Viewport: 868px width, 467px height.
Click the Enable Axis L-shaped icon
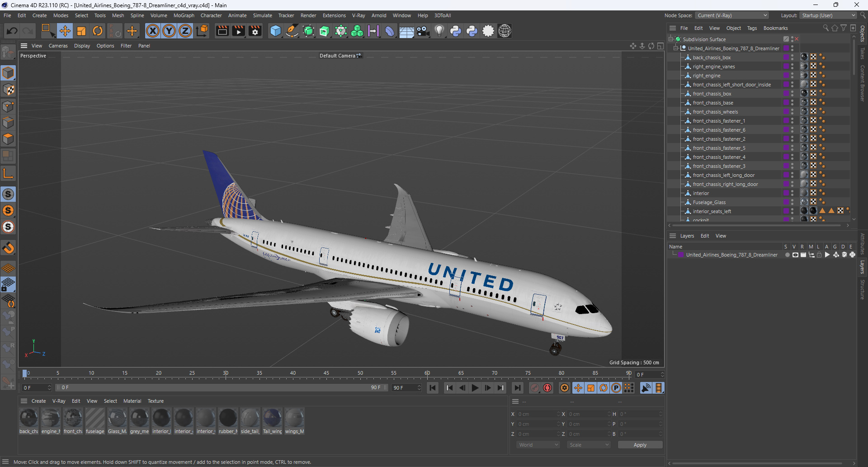coord(8,173)
